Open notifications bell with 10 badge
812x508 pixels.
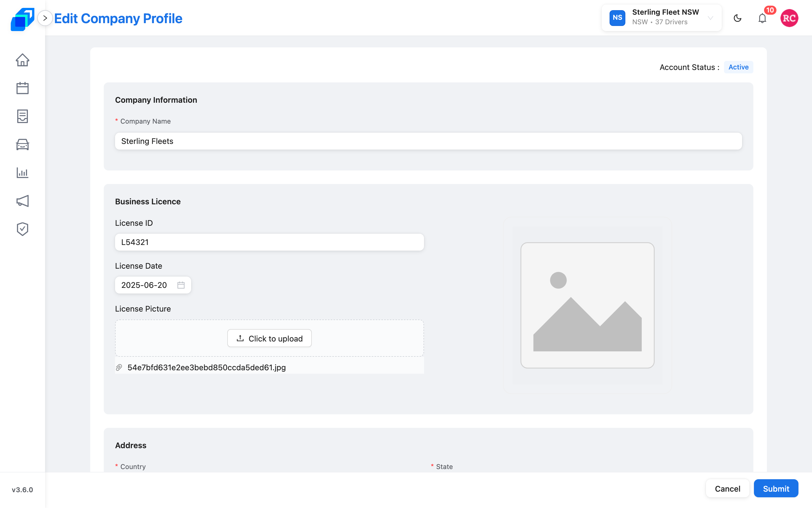tap(762, 18)
